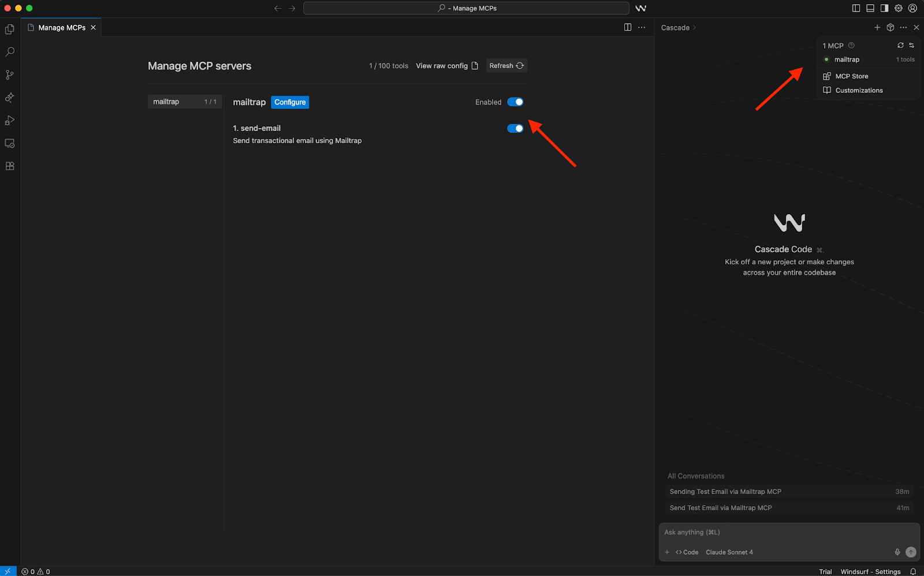Image resolution: width=924 pixels, height=576 pixels.
Task: Click the Refresh button for MCP servers
Action: (x=506, y=66)
